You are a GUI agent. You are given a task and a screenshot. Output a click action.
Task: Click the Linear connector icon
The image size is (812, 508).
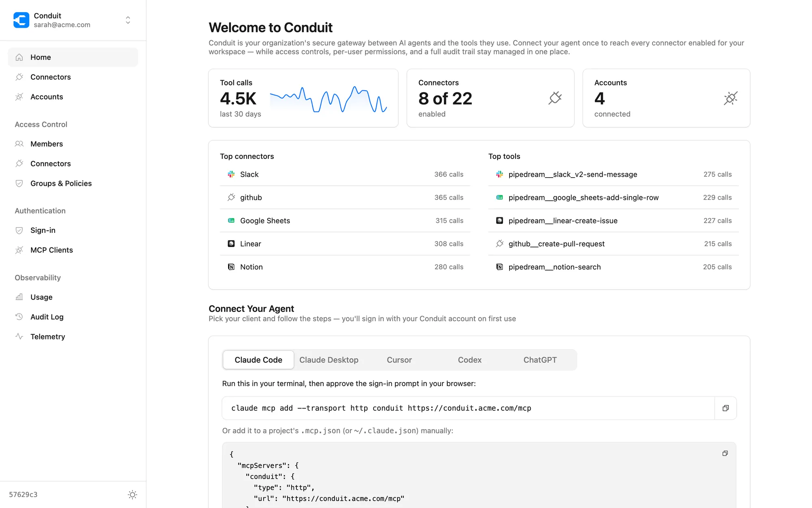coord(231,244)
